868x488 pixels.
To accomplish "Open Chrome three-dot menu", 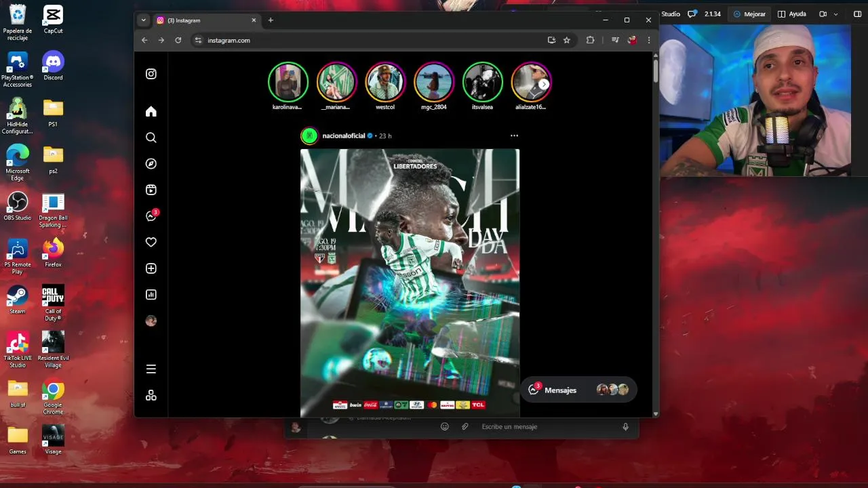I will (x=649, y=40).
